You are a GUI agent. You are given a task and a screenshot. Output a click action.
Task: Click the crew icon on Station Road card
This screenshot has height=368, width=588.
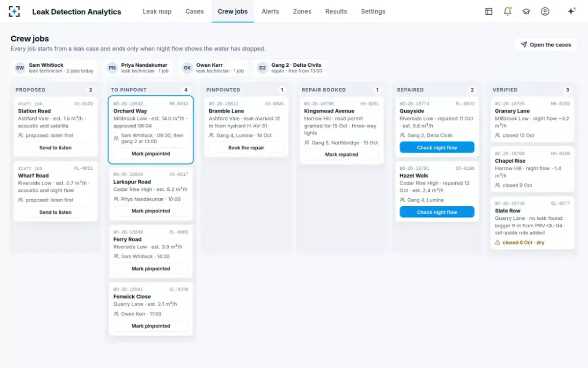[x=21, y=135]
